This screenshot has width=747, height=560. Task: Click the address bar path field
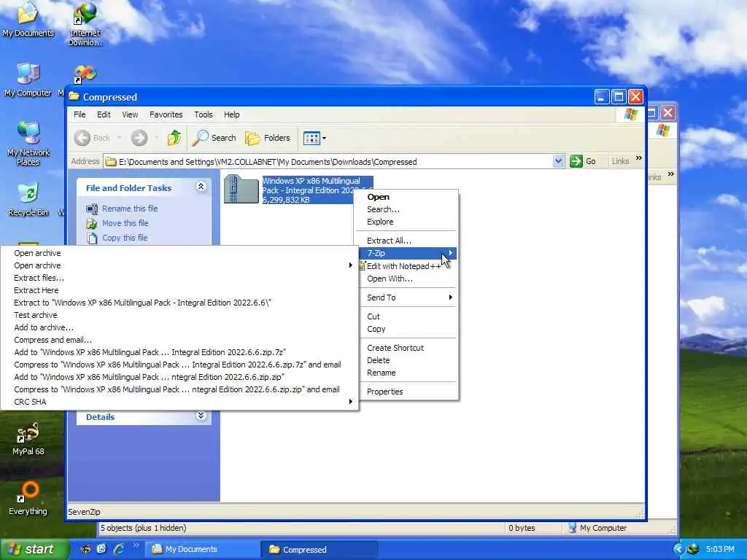[x=329, y=162]
